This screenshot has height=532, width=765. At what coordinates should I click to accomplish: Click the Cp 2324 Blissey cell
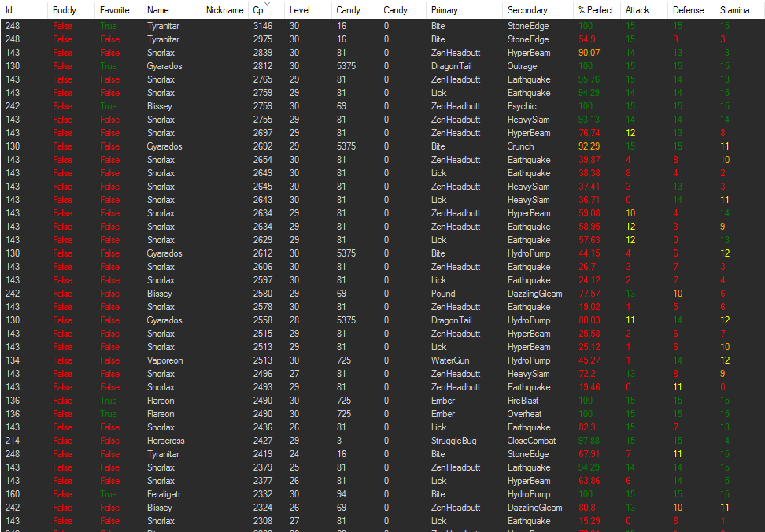coord(263,508)
